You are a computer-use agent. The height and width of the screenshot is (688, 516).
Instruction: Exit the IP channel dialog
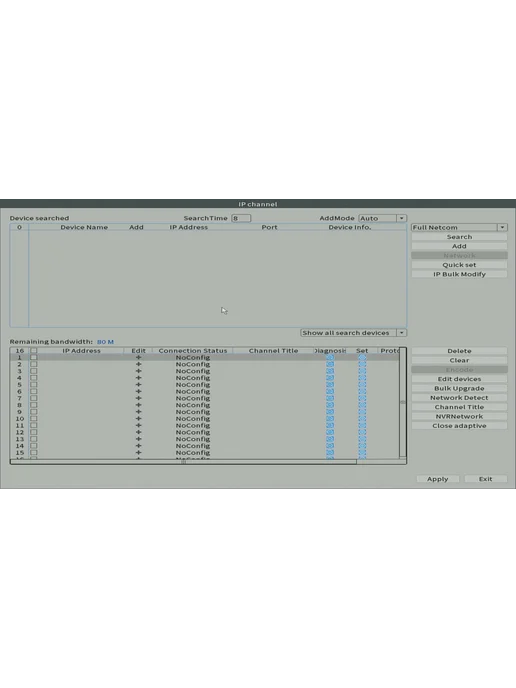[x=485, y=479]
